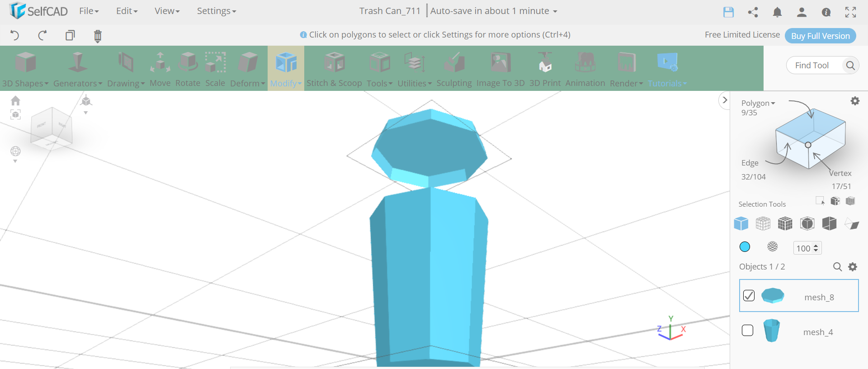868x369 pixels.
Task: Pick the blue selection color circle
Action: pyautogui.click(x=745, y=246)
